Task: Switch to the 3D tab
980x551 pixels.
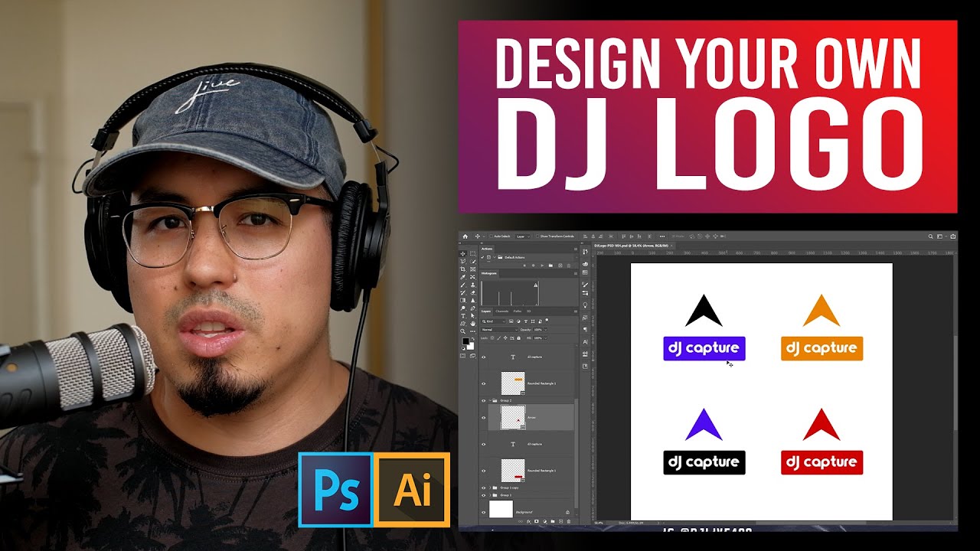Action: click(x=528, y=311)
